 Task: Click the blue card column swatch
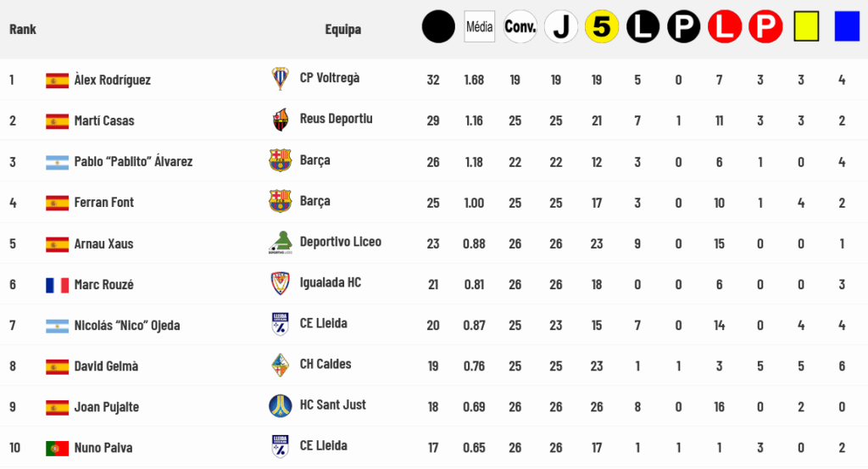coord(847,26)
